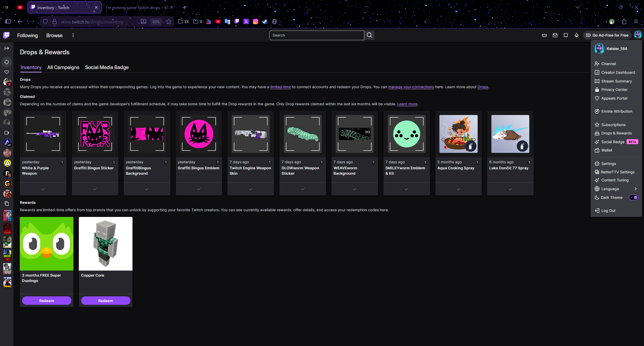This screenshot has height=346, width=644.
Task: Open the notifications inbox icon
Action: [x=555, y=35]
